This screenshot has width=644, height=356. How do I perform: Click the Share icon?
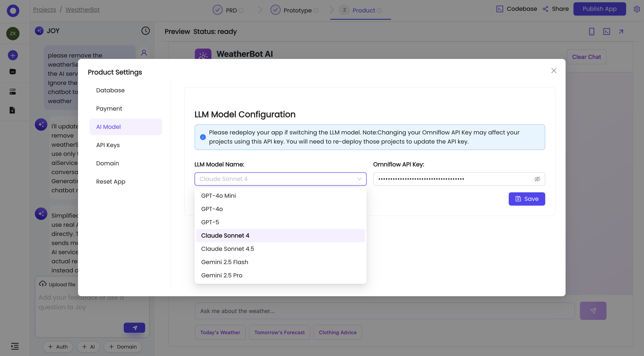(x=545, y=9)
